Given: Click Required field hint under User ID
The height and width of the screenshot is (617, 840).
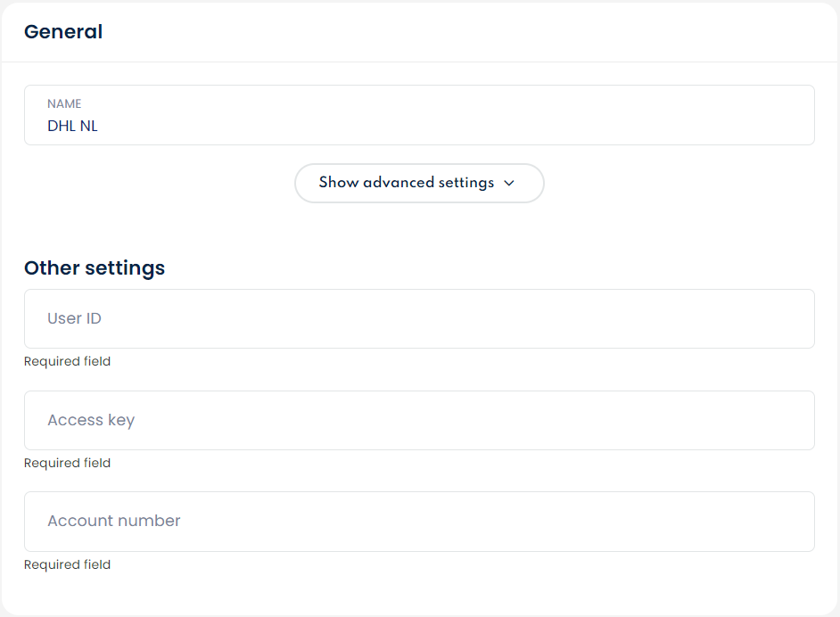Looking at the screenshot, I should [68, 362].
